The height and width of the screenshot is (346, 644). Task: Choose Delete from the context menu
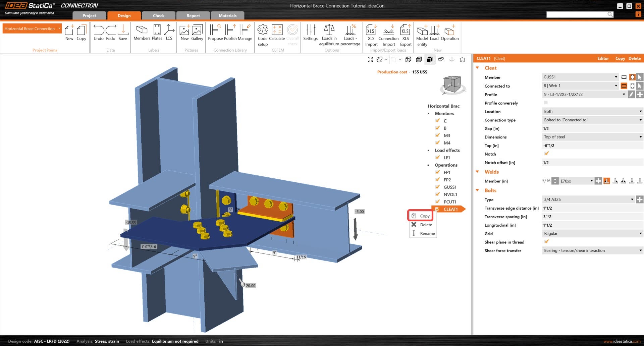pyautogui.click(x=426, y=225)
